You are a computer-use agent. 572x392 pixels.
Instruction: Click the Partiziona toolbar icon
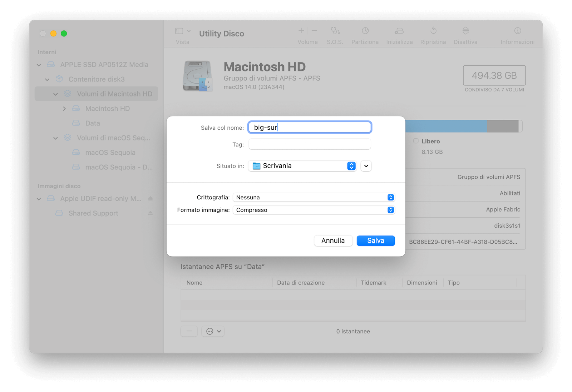365,31
